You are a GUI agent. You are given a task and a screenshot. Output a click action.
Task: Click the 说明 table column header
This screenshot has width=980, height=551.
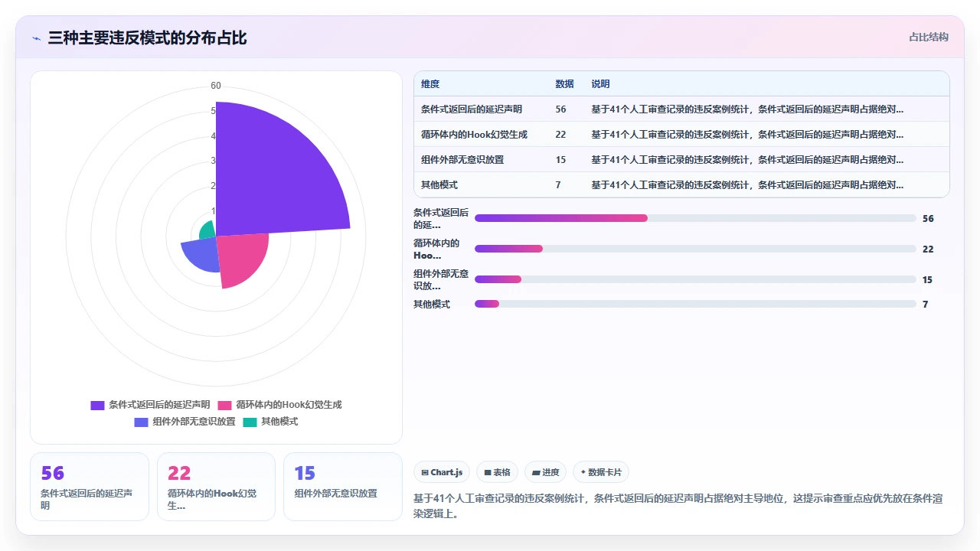(600, 84)
